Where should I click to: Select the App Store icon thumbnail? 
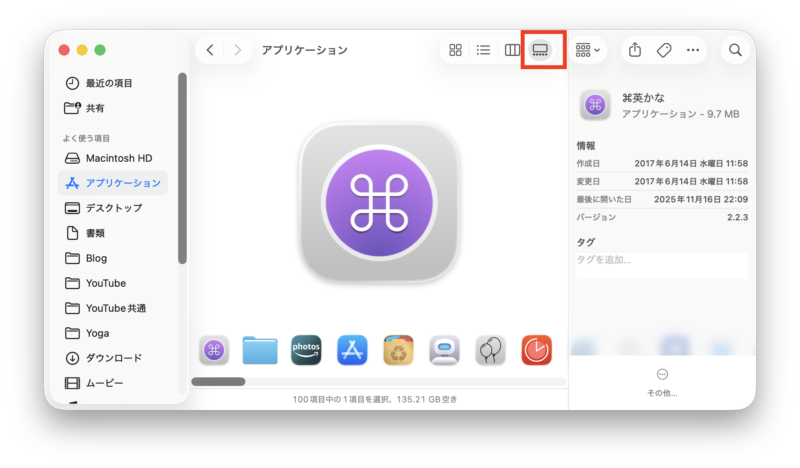tap(352, 350)
